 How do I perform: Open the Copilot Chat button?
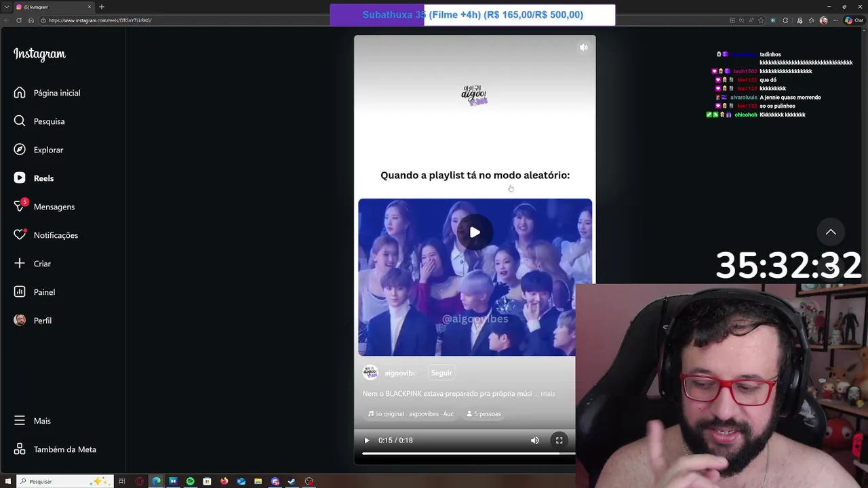click(x=854, y=20)
